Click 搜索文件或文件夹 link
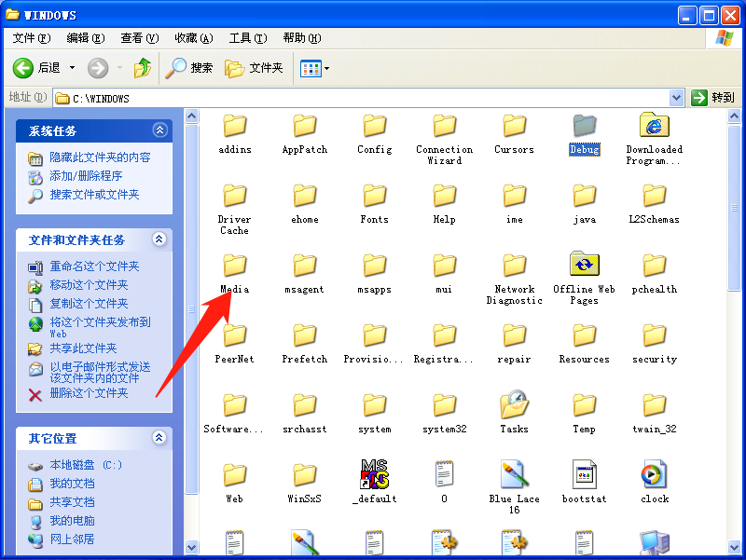Viewport: 746px width, 560px height. [x=95, y=195]
